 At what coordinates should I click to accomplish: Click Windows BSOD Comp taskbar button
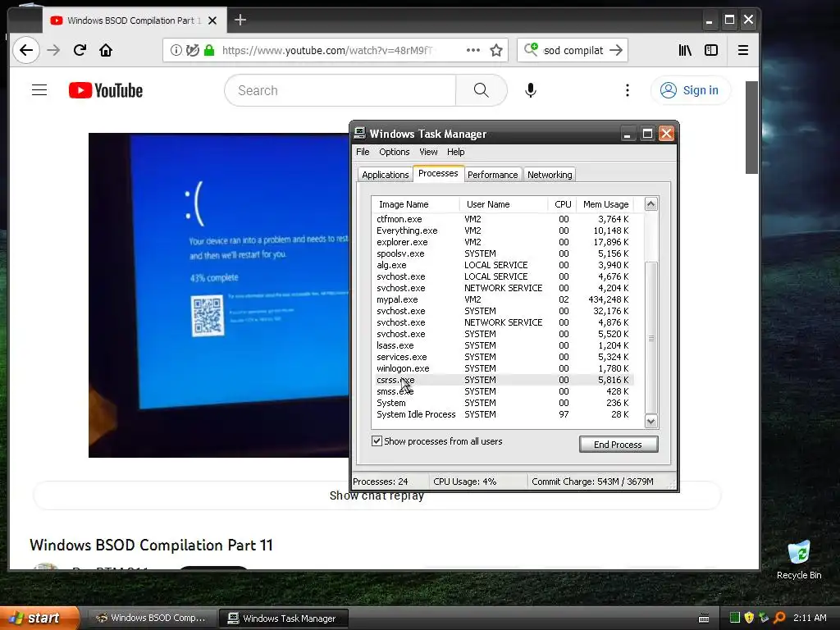[x=151, y=619]
